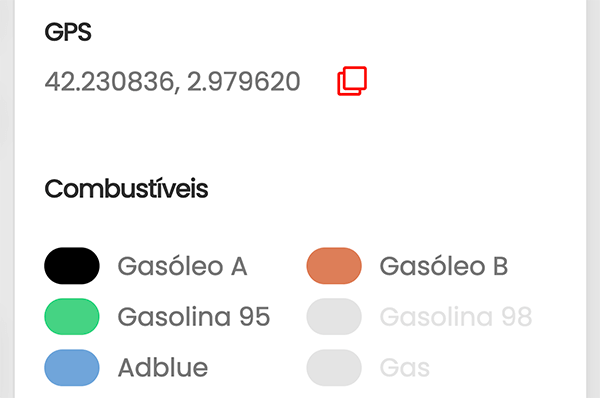Click the grey page margin right of the card
The height and width of the screenshot is (398, 600).
593,199
